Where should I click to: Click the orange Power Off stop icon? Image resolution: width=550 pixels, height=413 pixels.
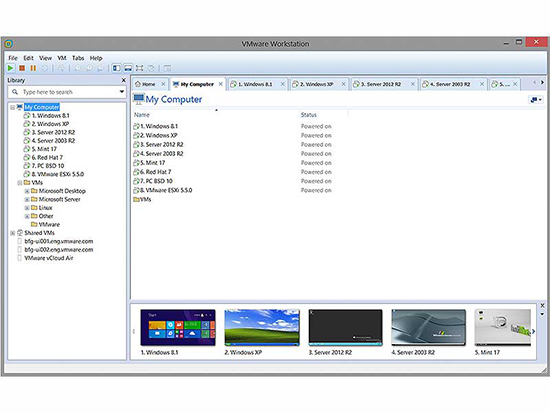click(22, 68)
